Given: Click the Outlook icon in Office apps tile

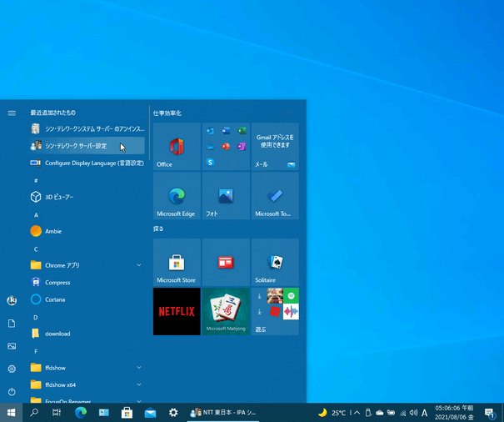Looking at the screenshot, I should 210,131.
